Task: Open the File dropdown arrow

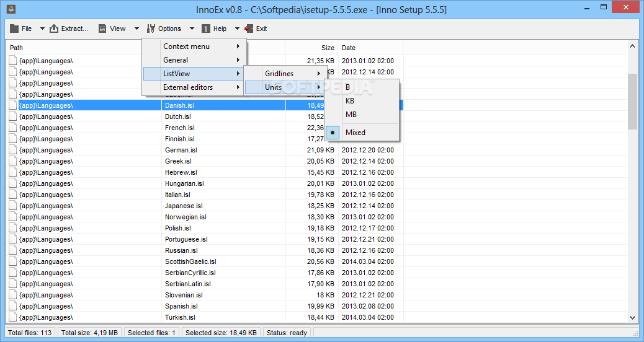Action: click(x=42, y=28)
